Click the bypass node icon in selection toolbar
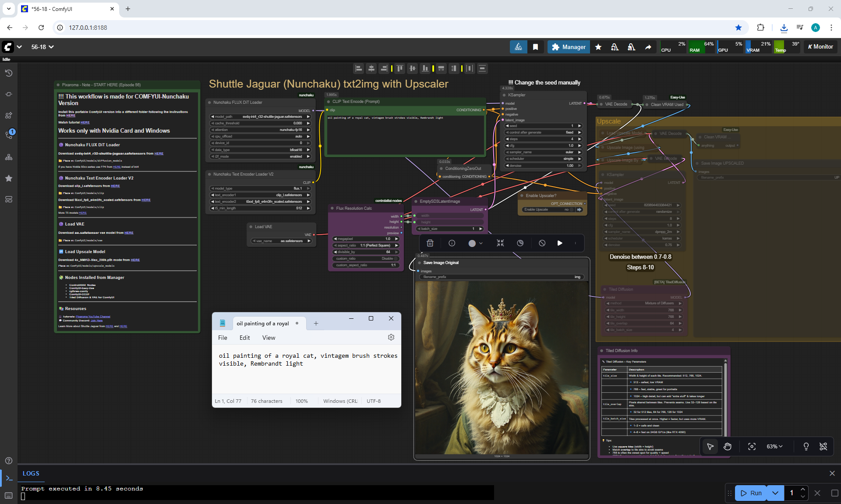This screenshot has width=841, height=504. 542,243
